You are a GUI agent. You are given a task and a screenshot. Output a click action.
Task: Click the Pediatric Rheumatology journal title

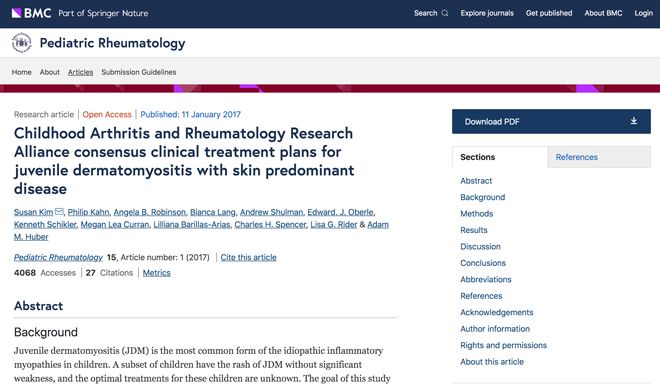tap(112, 43)
